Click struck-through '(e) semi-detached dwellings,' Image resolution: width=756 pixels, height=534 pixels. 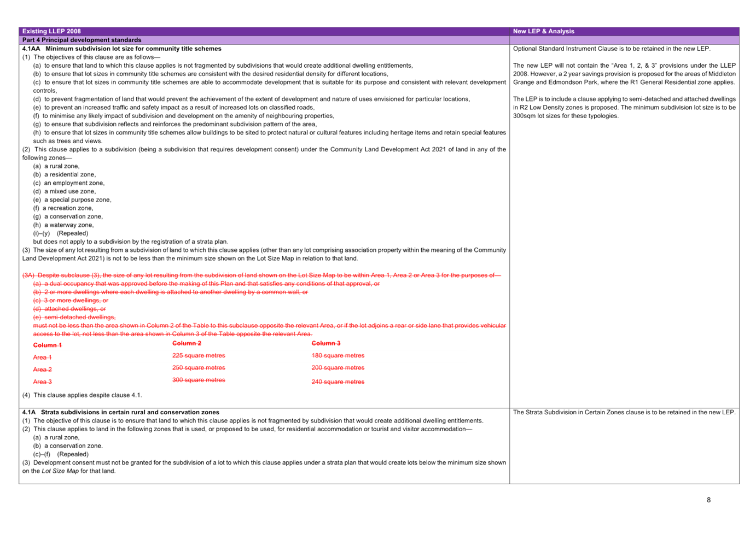[74, 317]
